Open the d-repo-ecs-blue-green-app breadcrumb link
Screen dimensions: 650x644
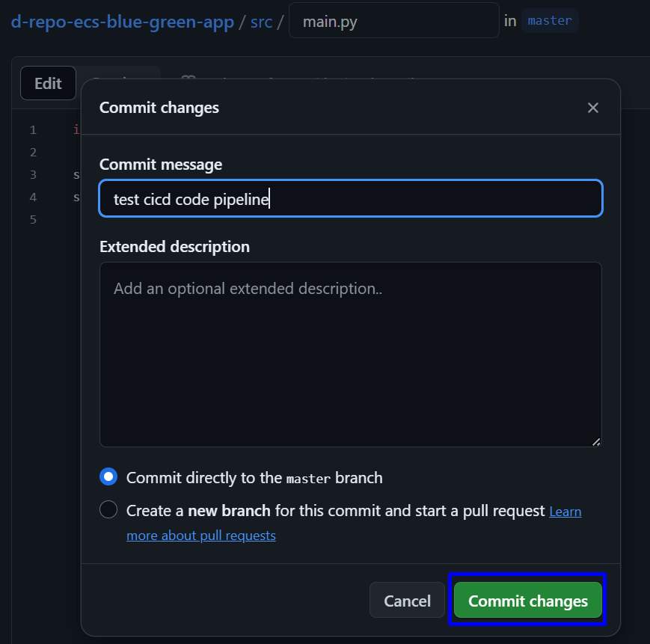tap(122, 21)
